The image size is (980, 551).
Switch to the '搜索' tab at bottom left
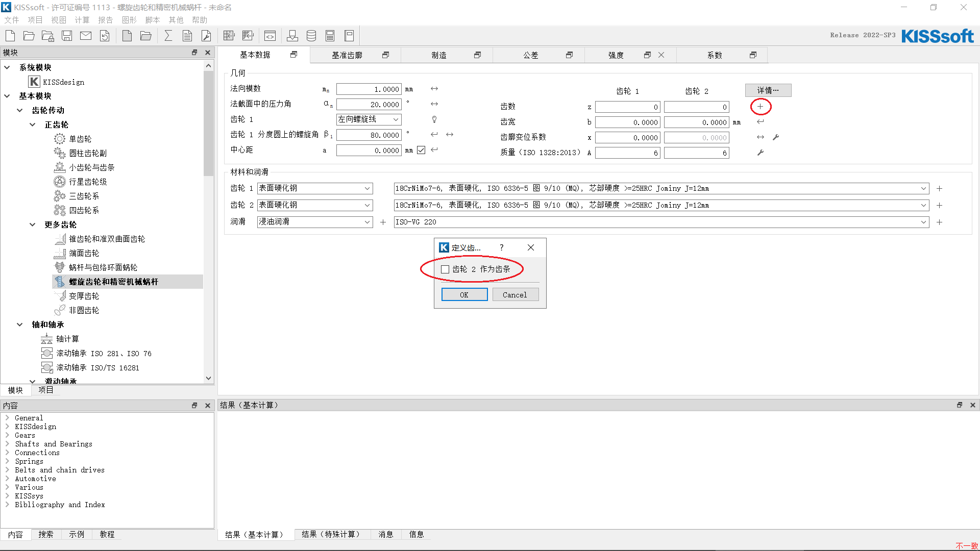46,534
